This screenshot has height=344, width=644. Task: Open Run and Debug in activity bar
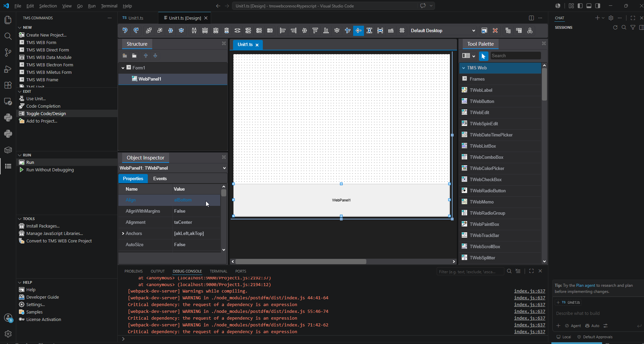coord(8,69)
